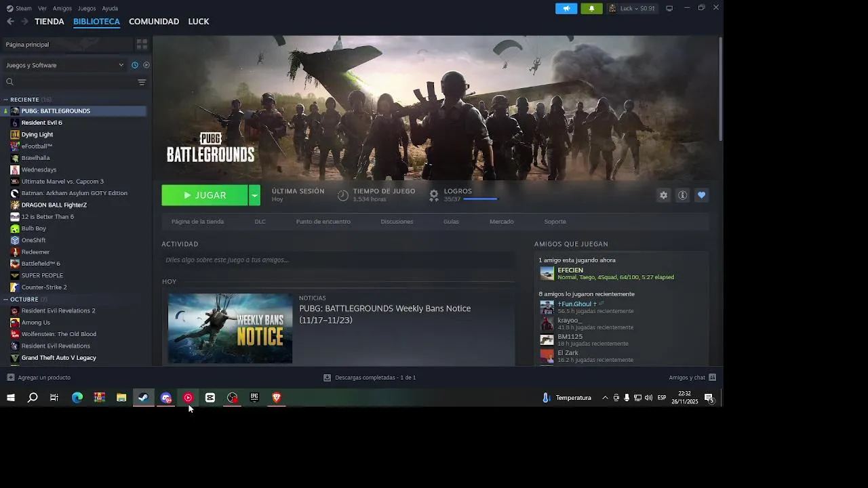
Task: Open Windows taskbar search
Action: pyautogui.click(x=33, y=398)
